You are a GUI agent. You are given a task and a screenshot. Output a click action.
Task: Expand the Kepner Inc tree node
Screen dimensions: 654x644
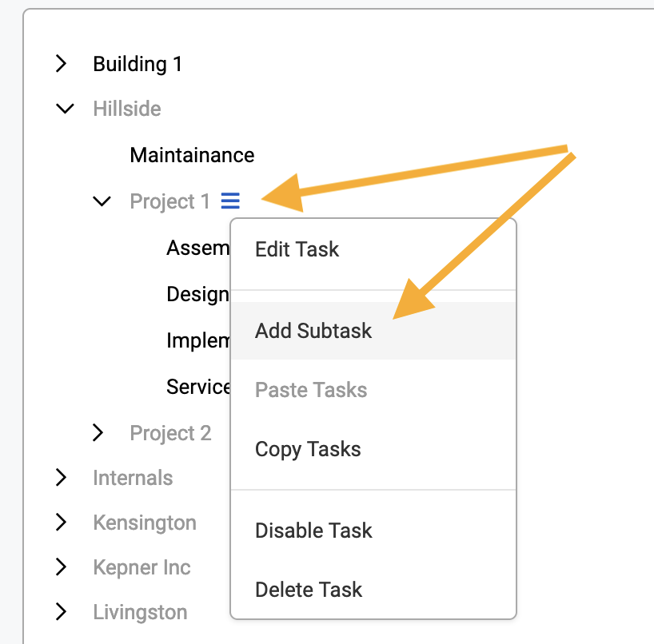[x=62, y=566]
